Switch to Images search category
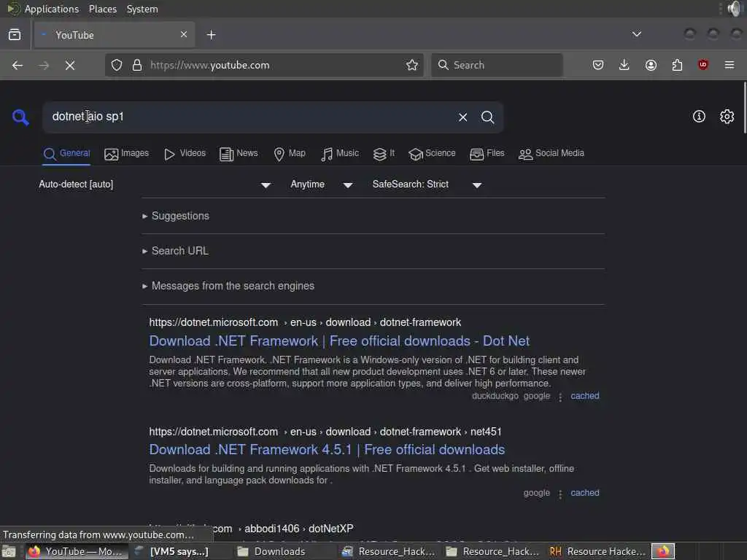This screenshot has width=747, height=560. (127, 153)
